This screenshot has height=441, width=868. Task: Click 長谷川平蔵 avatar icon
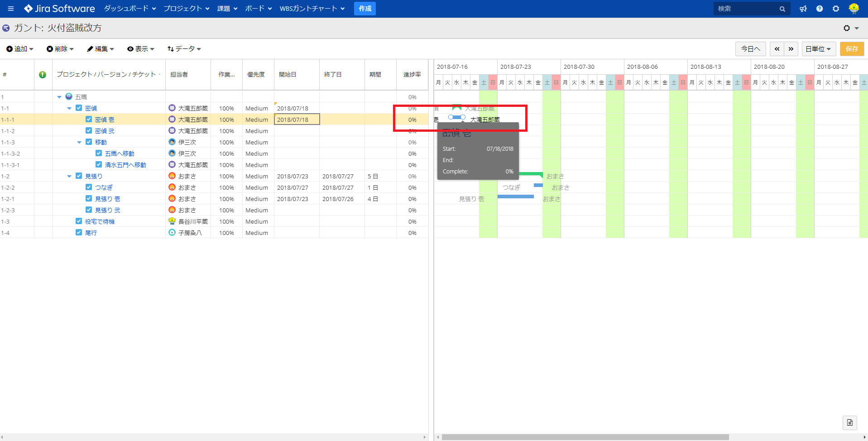172,221
